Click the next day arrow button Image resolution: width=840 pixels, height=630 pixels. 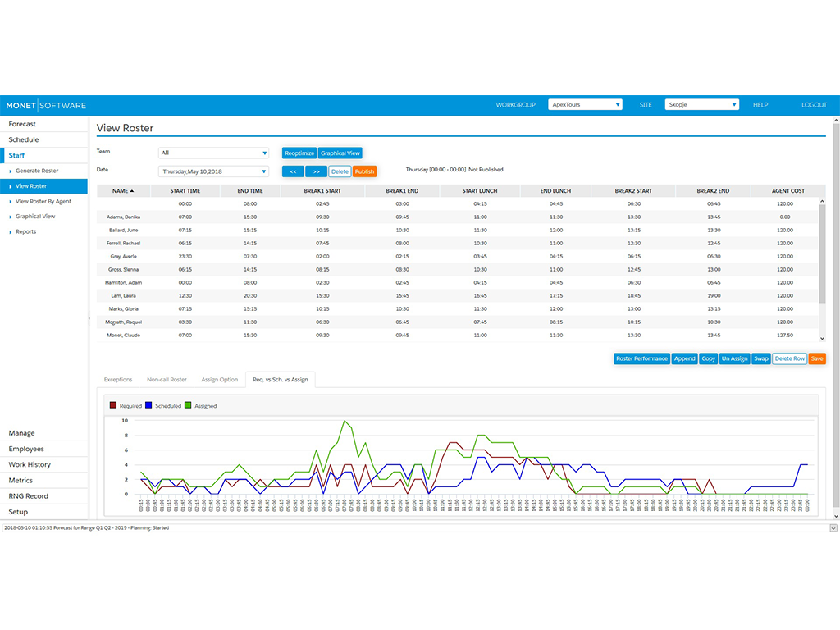316,171
